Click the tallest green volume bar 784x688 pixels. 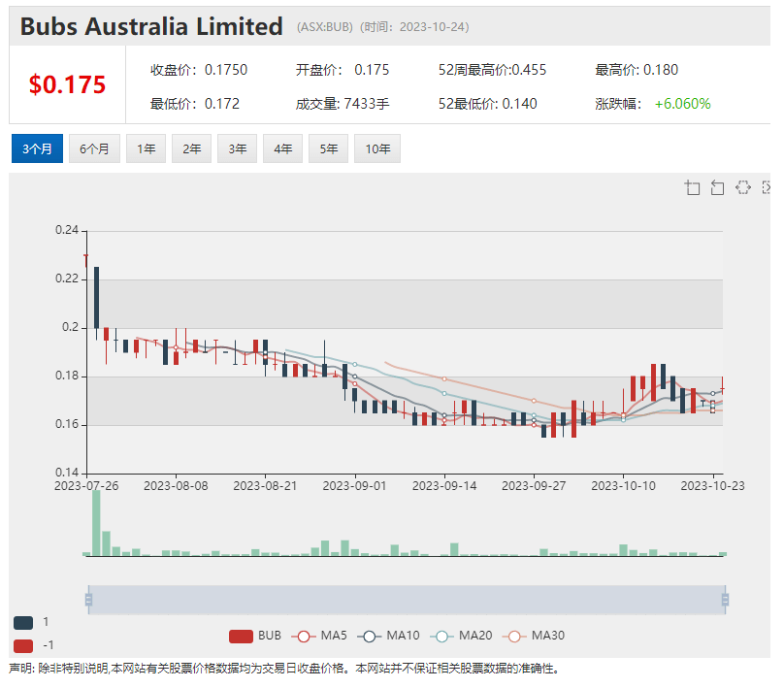pyautogui.click(x=96, y=524)
